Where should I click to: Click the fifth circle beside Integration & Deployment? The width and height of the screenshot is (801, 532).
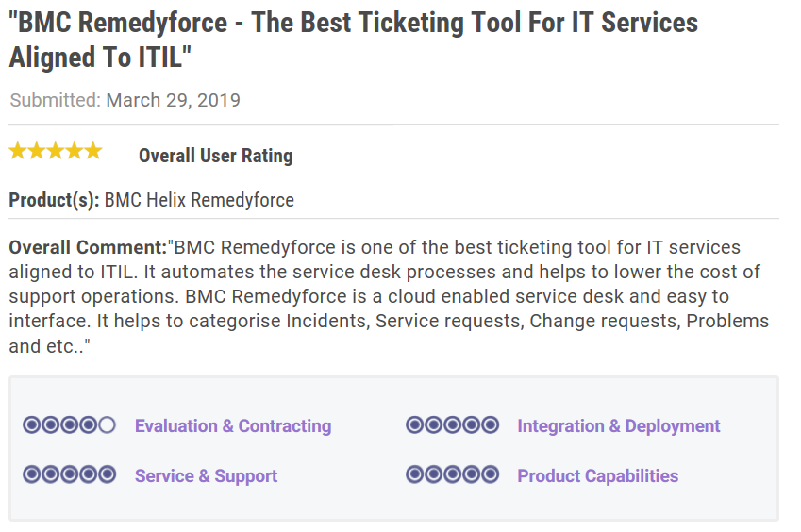click(491, 424)
